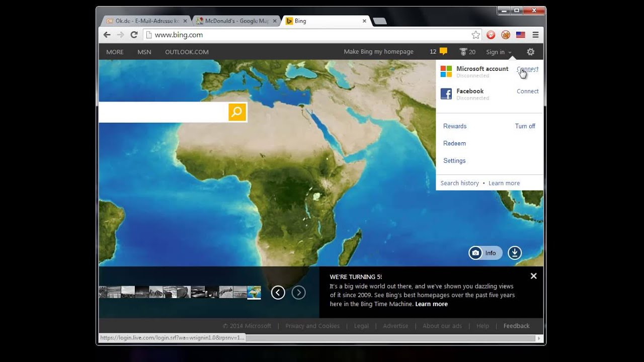Viewport: 644px width, 362px height.
Task: Click Learn more in the Time Machine banner
Action: 431,304
